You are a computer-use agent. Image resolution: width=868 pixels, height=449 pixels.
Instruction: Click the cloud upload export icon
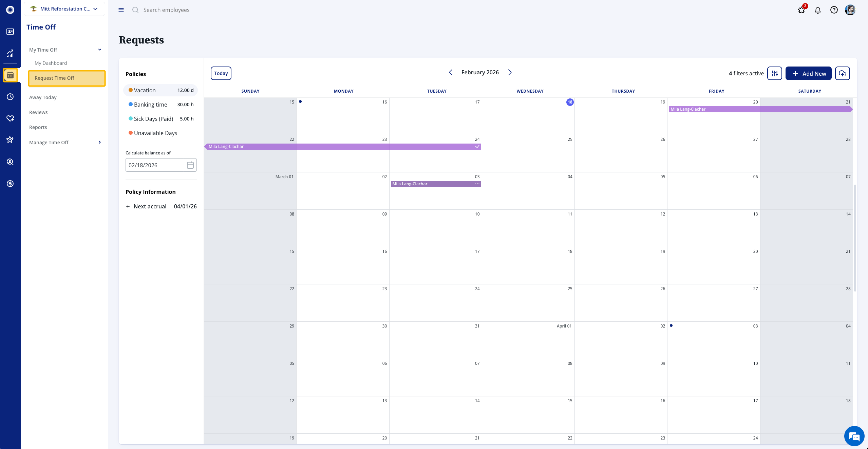pos(842,73)
